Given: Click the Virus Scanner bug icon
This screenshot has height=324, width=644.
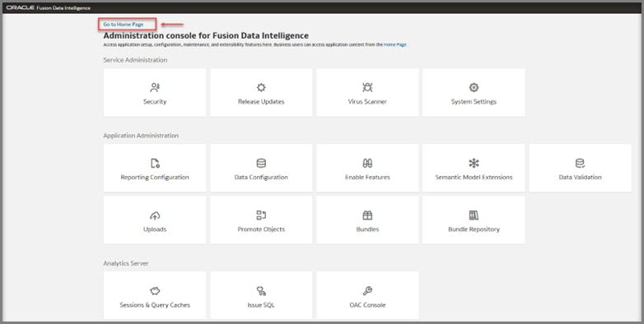Looking at the screenshot, I should coord(367,87).
